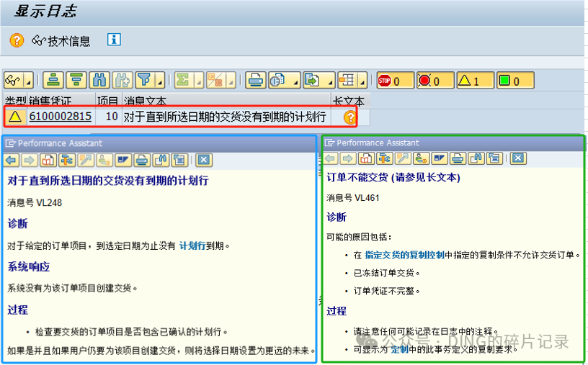Follow the 指定交货的复制控制 hyperlink
The height and width of the screenshot is (365, 588).
(x=404, y=255)
